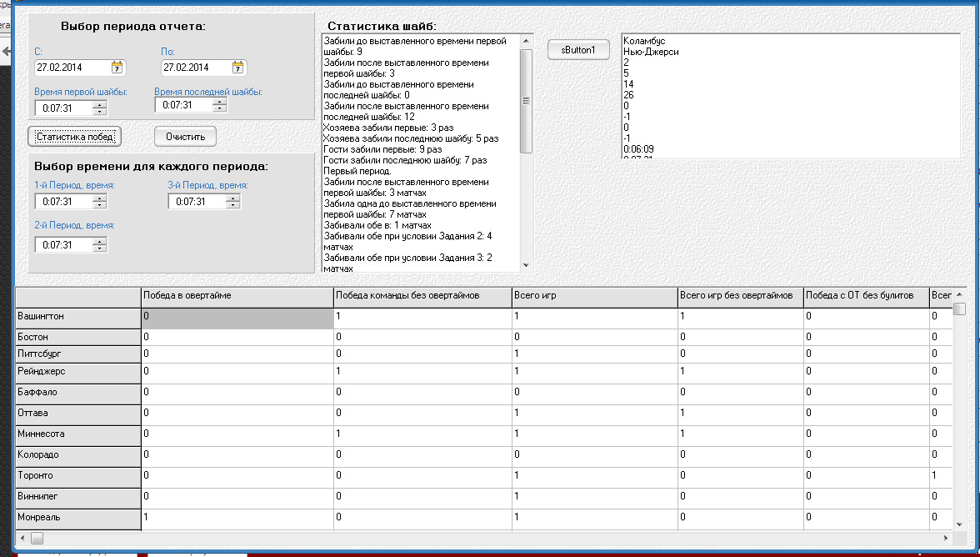Image resolution: width=980 pixels, height=557 pixels.
Task: Click the table's vertical scrollbar thumb
Action: 960,309
